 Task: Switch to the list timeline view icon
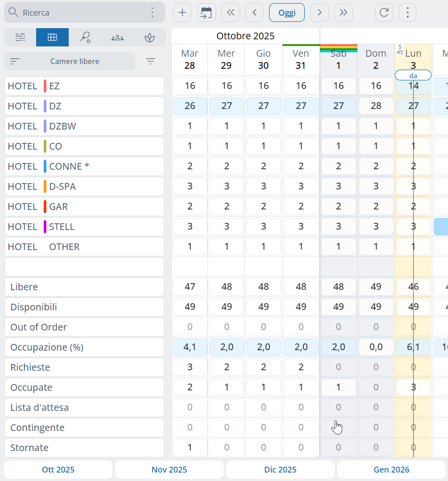[x=20, y=38]
